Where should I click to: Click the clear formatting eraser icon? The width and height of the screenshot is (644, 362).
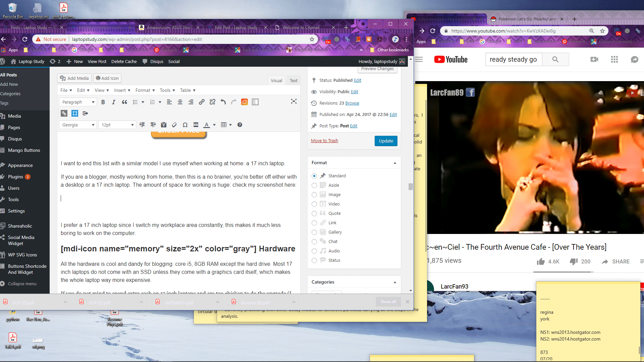click(x=174, y=125)
